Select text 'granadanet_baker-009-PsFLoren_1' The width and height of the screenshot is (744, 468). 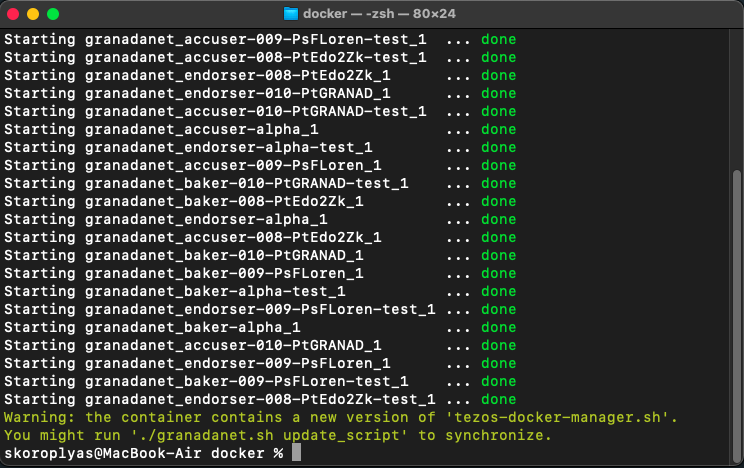[x=224, y=274]
